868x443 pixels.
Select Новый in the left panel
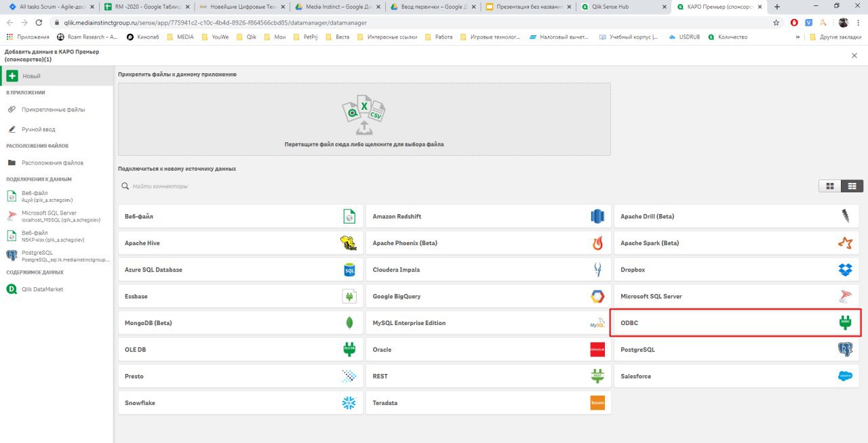coord(57,77)
